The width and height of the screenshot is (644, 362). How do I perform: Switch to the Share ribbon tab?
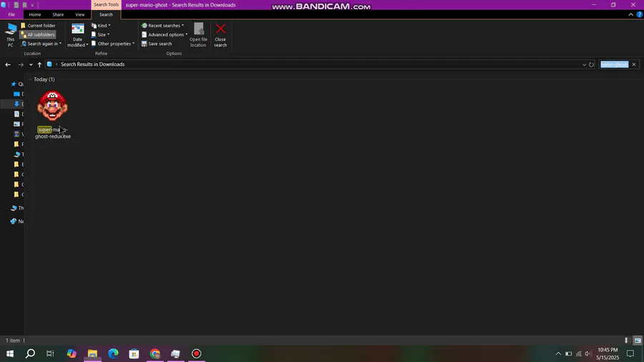58,14
